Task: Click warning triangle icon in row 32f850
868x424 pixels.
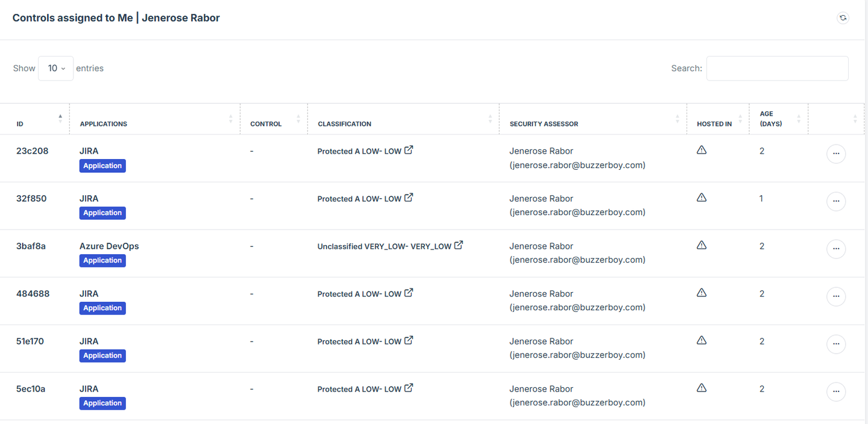Action: [x=702, y=198]
